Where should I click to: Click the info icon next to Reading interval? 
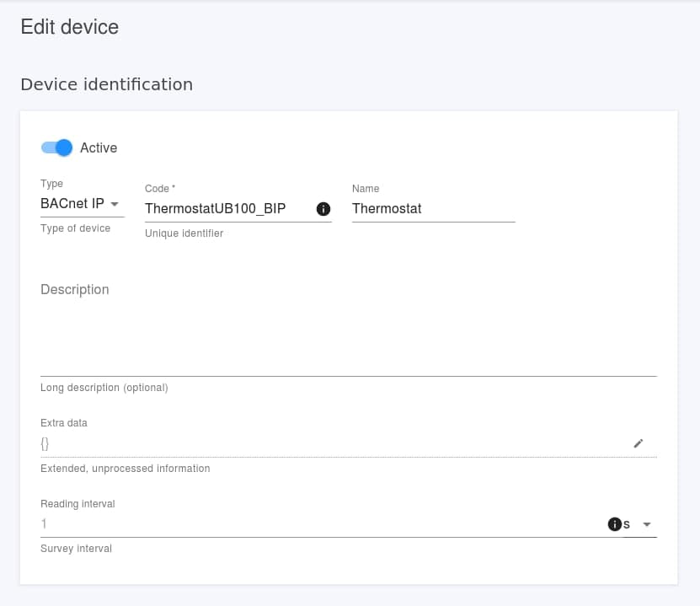click(x=614, y=523)
